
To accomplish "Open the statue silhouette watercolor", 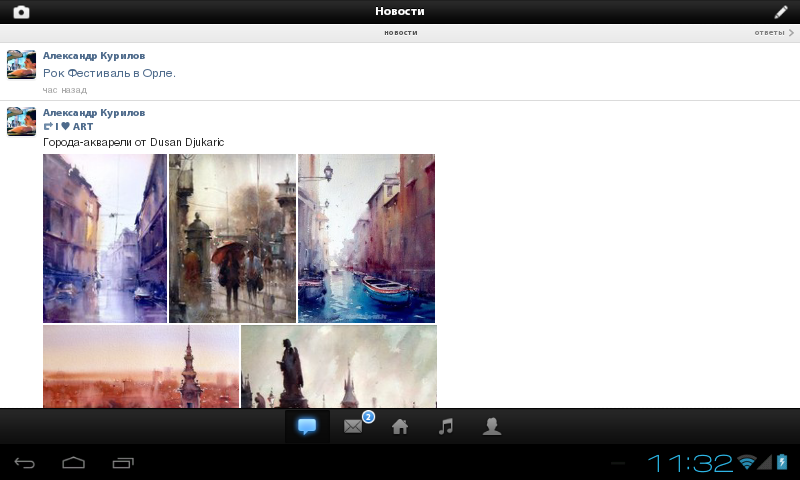I will pos(339,366).
